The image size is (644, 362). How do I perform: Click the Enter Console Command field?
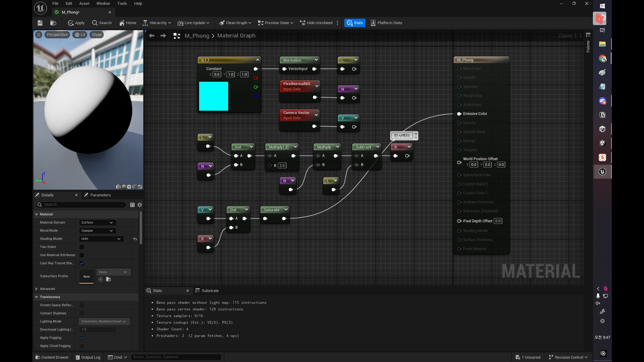(176, 357)
